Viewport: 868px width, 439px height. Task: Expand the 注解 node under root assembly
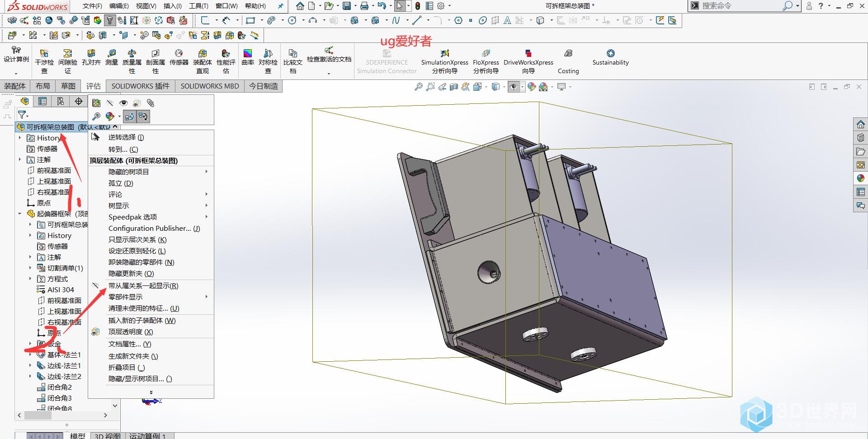[20, 159]
